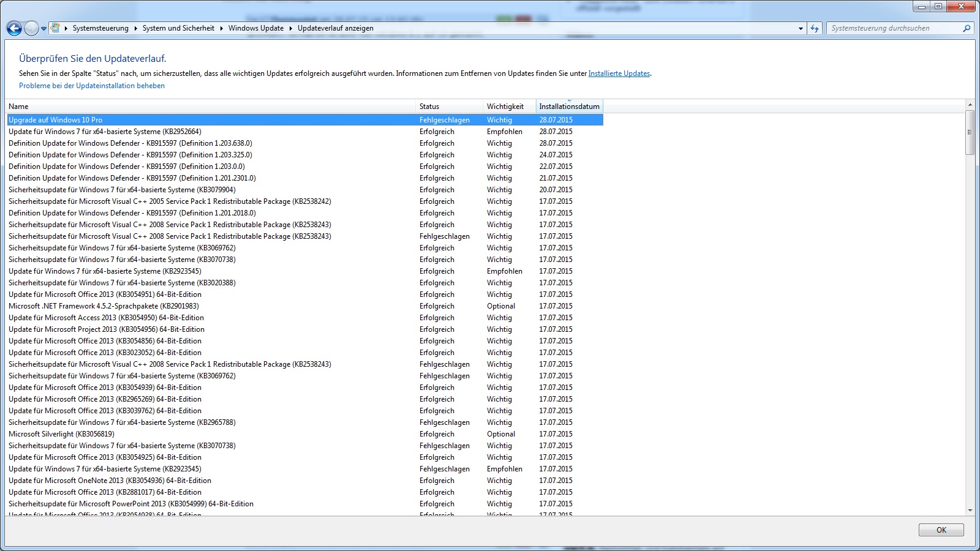Click the search magnifier icon
The width and height of the screenshot is (980, 551).
coord(967,28)
